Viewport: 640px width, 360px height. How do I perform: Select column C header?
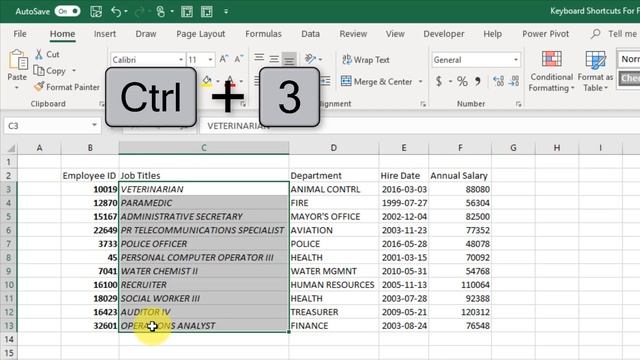204,148
